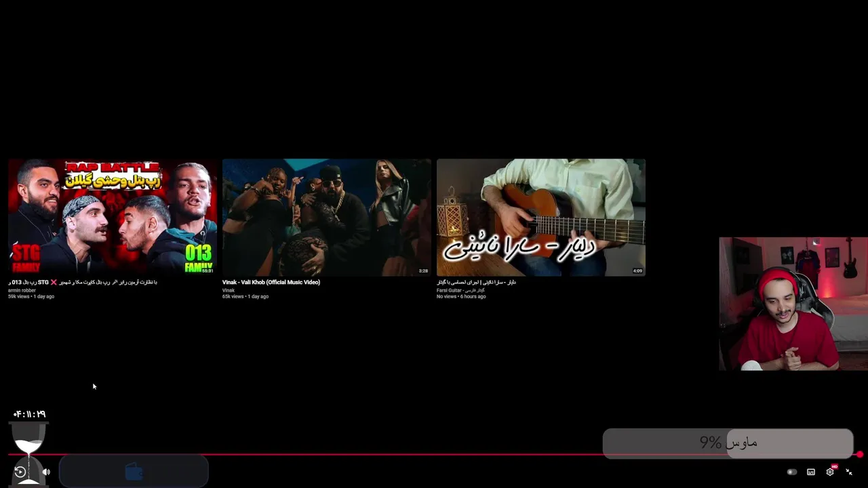Click the 'No views • 6 hours ago' text

point(461,296)
